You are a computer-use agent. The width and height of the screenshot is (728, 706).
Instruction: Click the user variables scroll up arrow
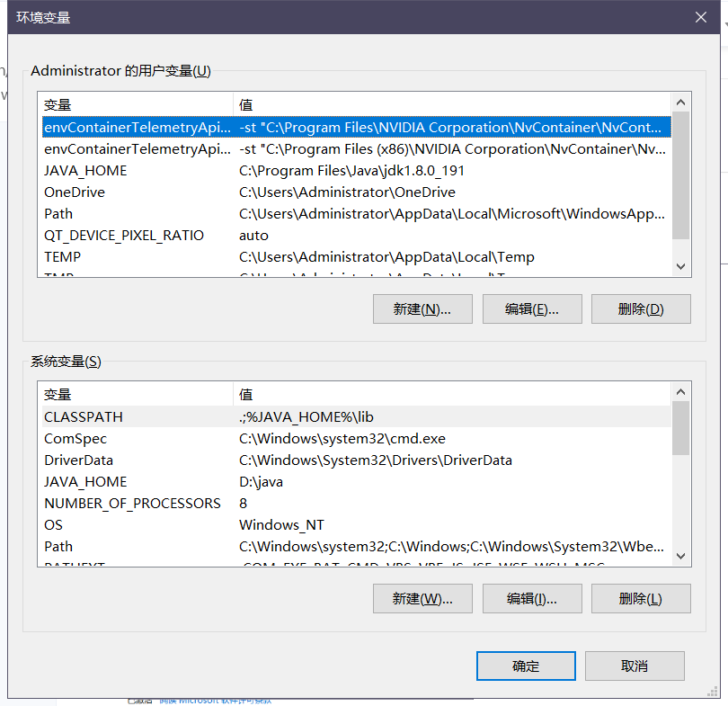point(680,103)
